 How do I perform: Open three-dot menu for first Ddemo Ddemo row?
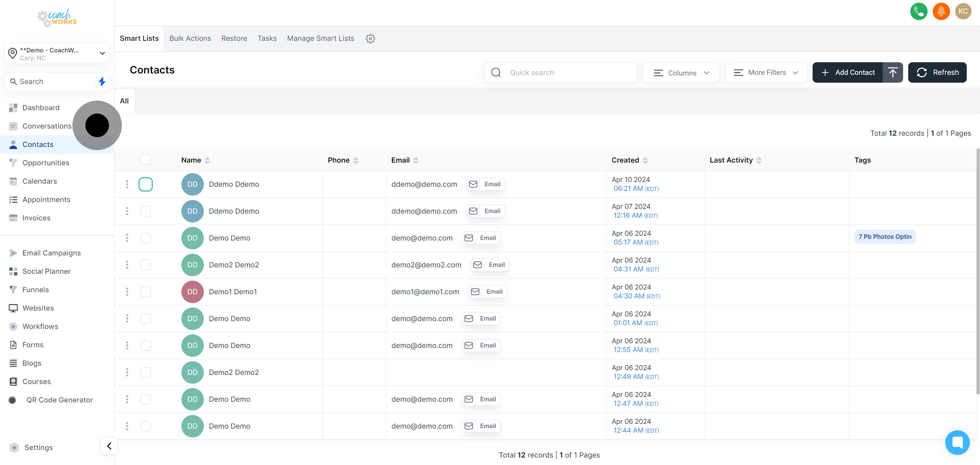[x=127, y=184]
